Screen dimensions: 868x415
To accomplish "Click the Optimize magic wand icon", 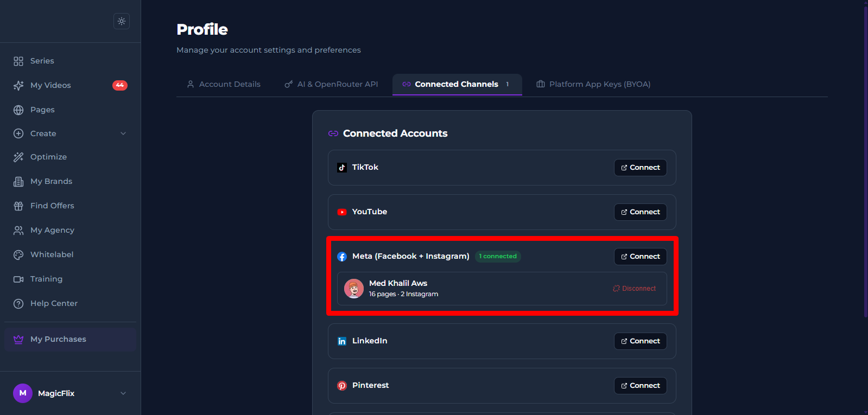I will tap(18, 157).
